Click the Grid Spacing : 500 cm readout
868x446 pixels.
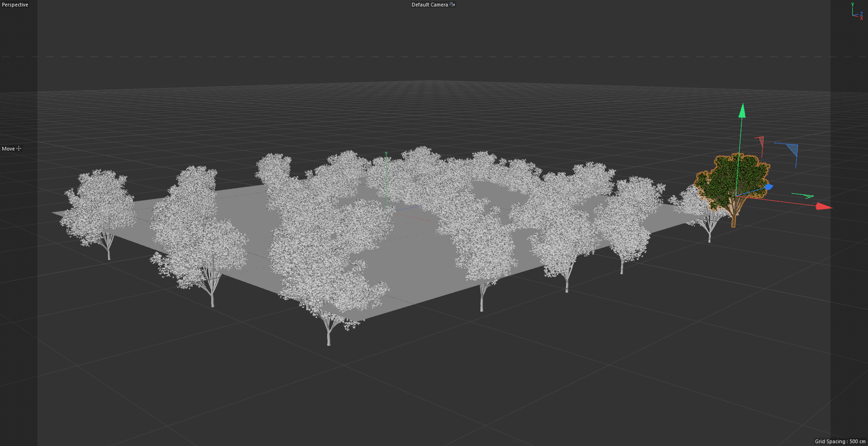(x=840, y=441)
